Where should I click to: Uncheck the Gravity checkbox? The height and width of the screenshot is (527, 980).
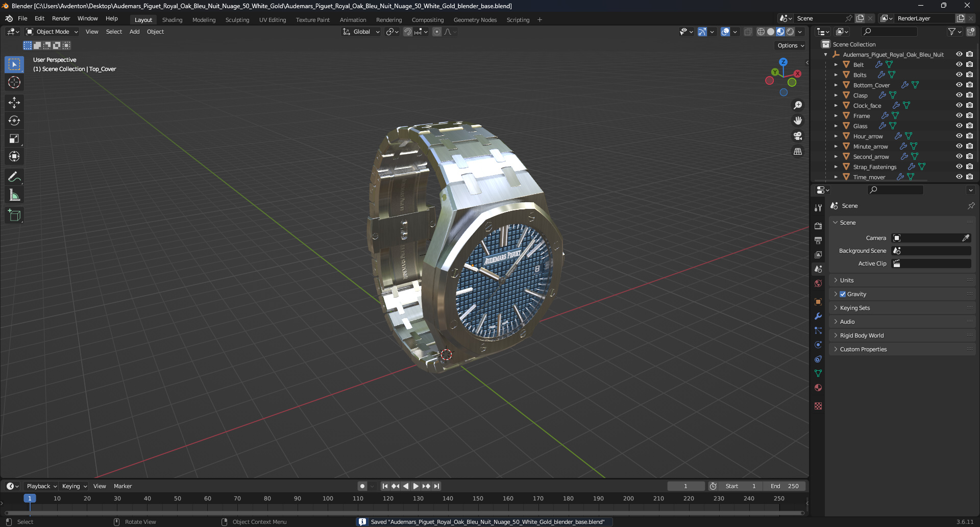click(843, 294)
